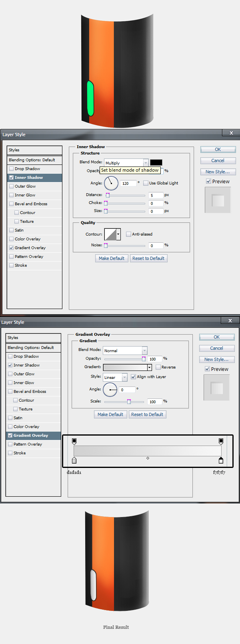Click the Inner Shadow angle dial

tap(111, 183)
